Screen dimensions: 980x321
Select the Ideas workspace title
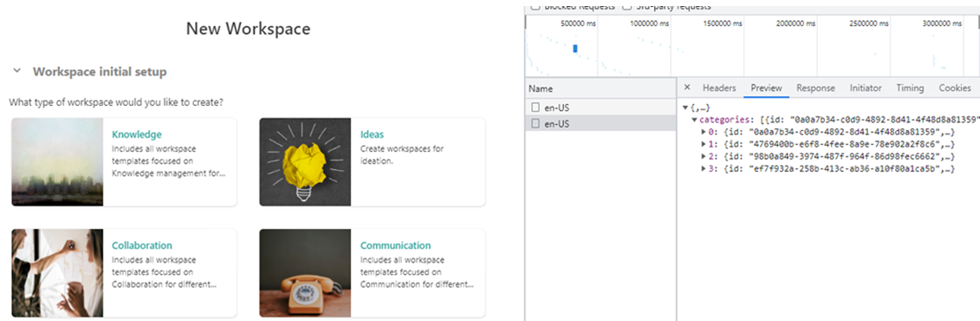(x=372, y=134)
